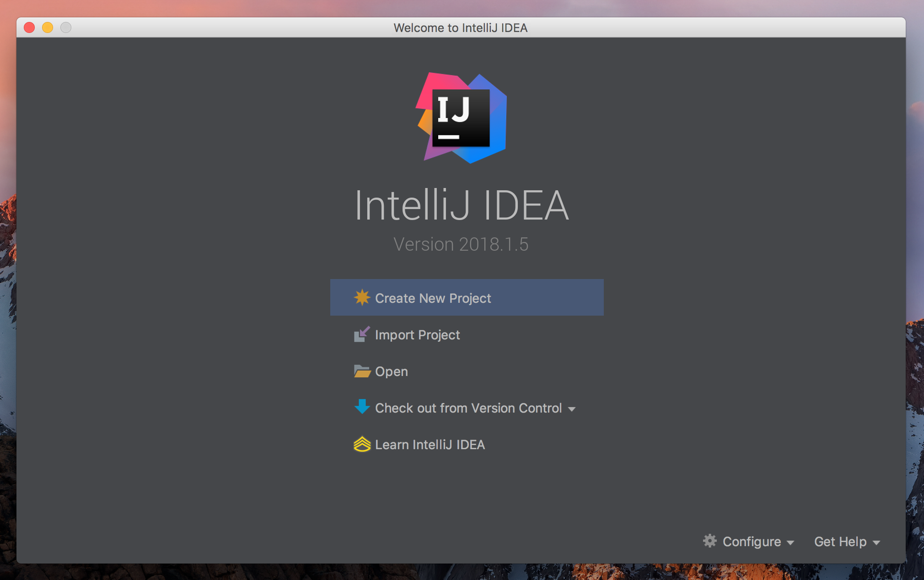Click the Learn IntelliJ IDEA yellow chevron icon
The width and height of the screenshot is (924, 580).
point(362,444)
